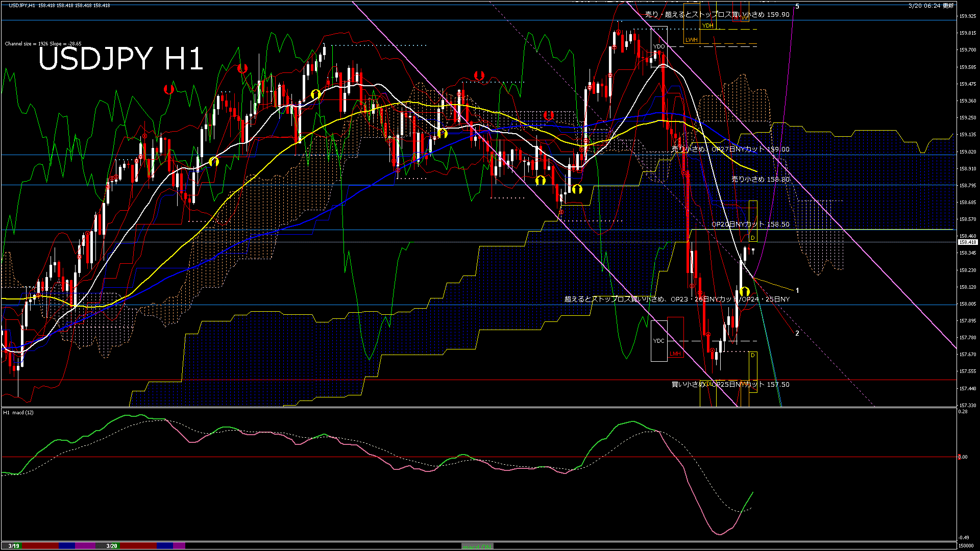
Task: Click the 3/19 date marker on session bar
Action: [x=13, y=546]
